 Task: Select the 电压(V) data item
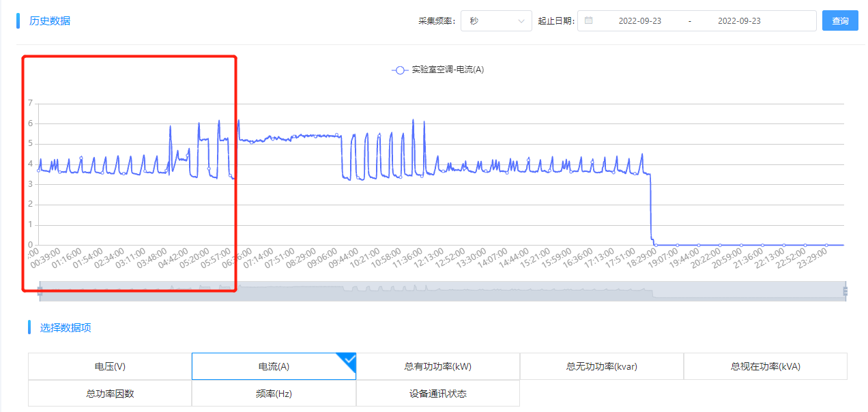(110, 366)
